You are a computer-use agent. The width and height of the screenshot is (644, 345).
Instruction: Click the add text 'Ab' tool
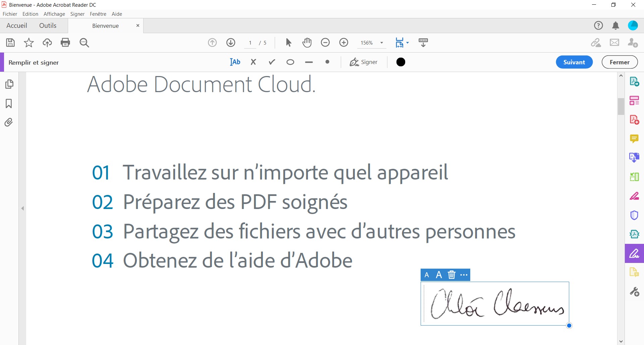pyautogui.click(x=235, y=62)
